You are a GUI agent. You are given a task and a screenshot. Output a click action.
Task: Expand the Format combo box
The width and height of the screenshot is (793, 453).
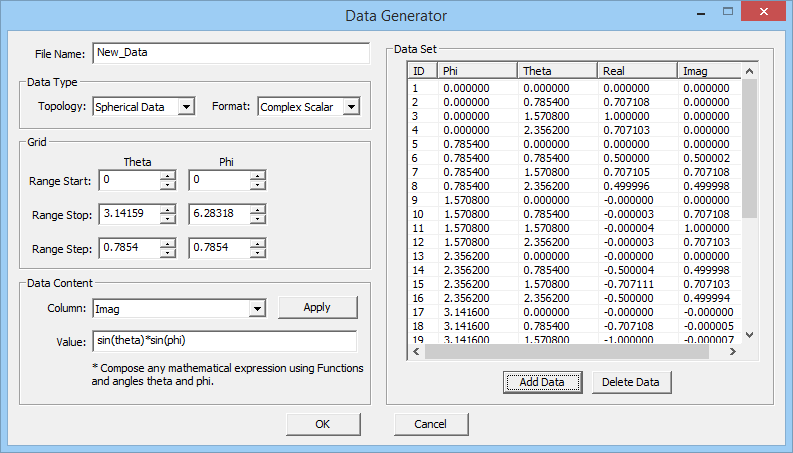point(350,107)
